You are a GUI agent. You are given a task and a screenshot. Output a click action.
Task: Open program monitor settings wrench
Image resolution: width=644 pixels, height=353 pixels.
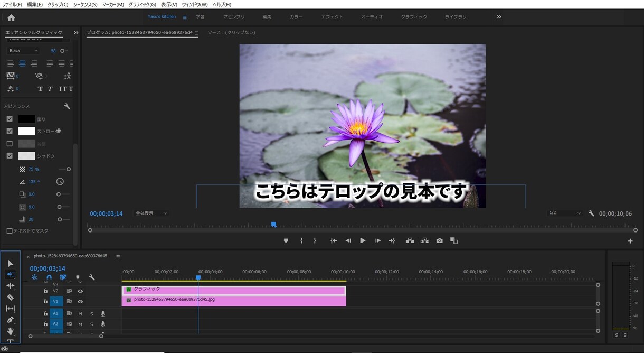[x=591, y=213]
